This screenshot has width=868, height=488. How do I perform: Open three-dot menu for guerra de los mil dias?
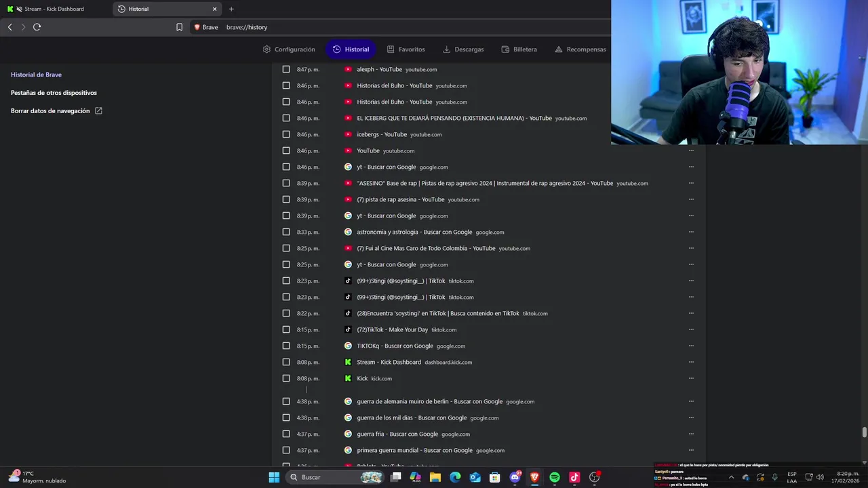click(x=691, y=418)
